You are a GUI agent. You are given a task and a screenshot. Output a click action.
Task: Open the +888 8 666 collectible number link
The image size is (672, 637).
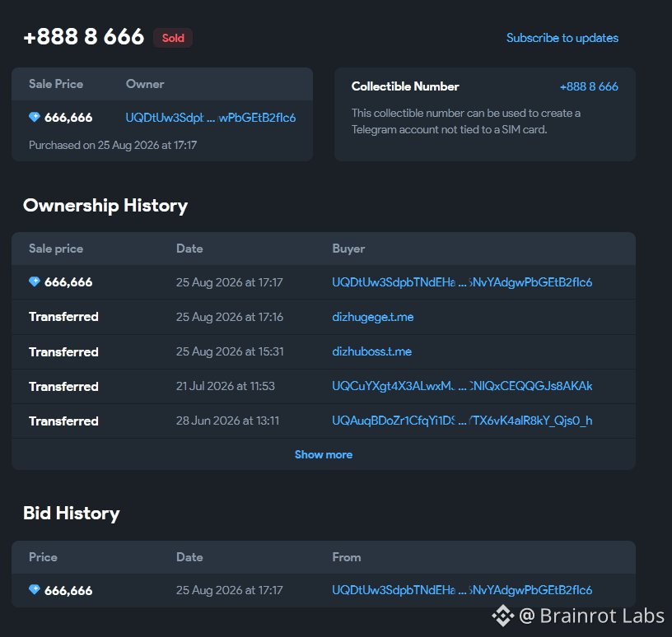[x=589, y=86]
